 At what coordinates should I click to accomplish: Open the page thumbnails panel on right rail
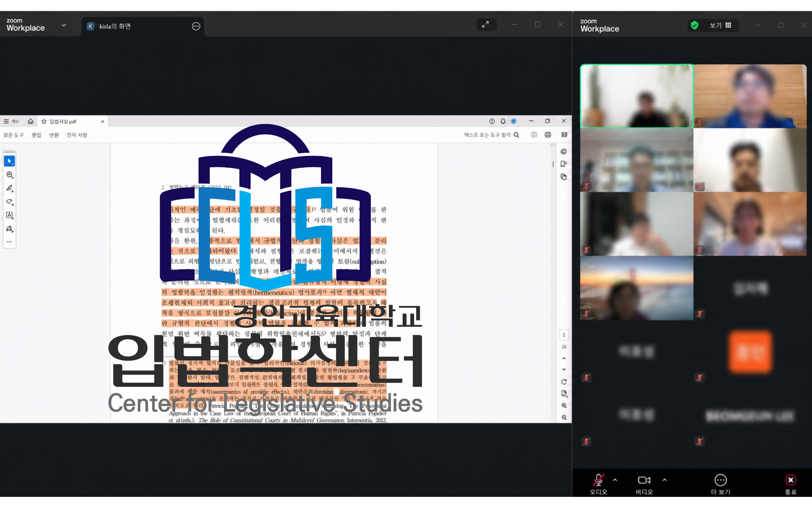(564, 177)
